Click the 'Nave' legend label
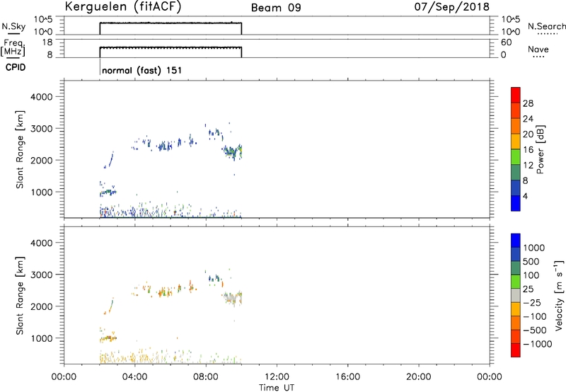This screenshot has width=566, height=392. [538, 49]
